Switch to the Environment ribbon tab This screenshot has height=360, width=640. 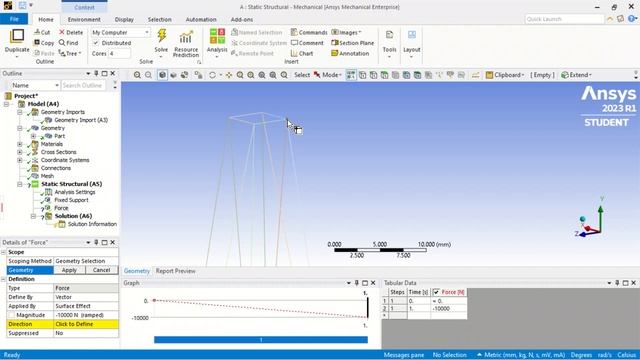(x=84, y=20)
